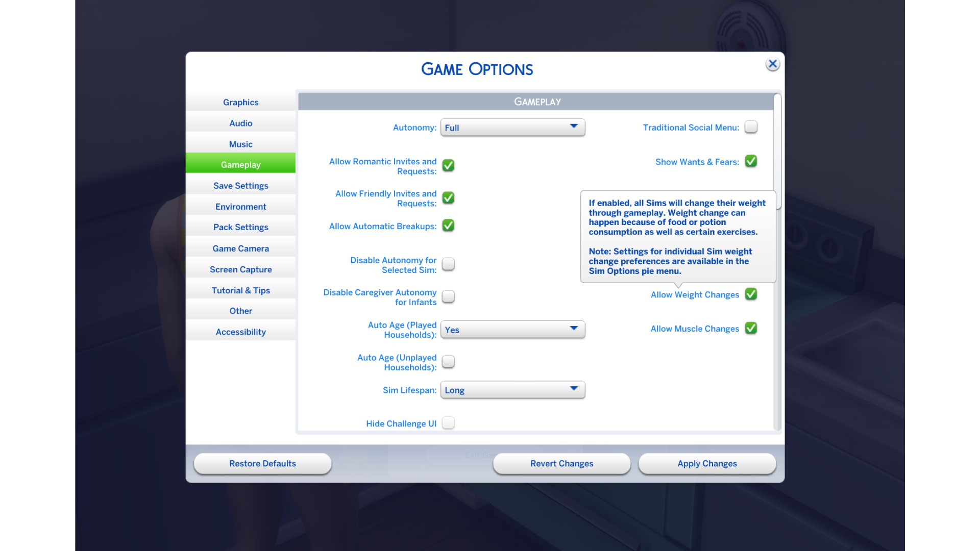Screen dimensions: 980x551
Task: Click the Revert Changes button
Action: [561, 463]
